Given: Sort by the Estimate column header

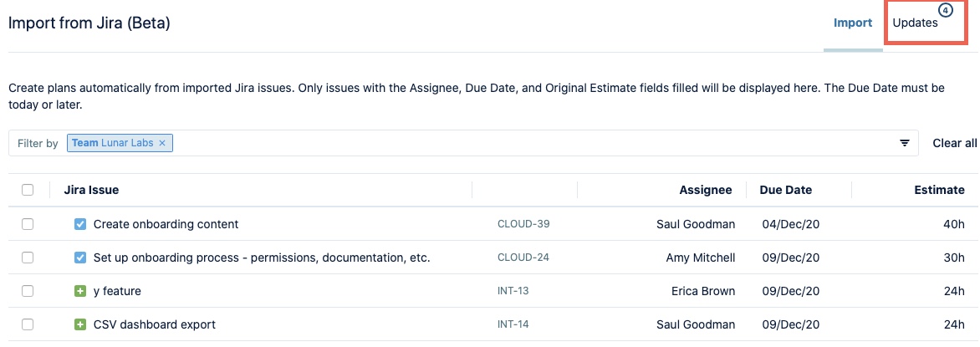Looking at the screenshot, I should 939,190.
